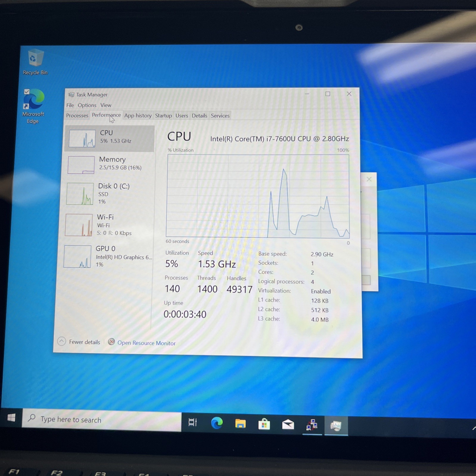
Task: Click the Processes value 140
Action: pyautogui.click(x=172, y=289)
